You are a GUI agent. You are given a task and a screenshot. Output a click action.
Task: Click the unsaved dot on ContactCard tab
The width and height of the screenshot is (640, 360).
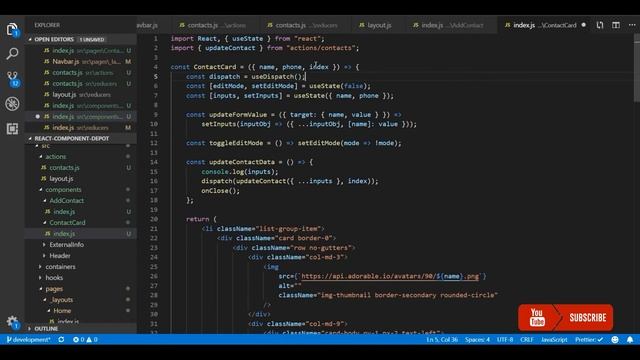(584, 25)
